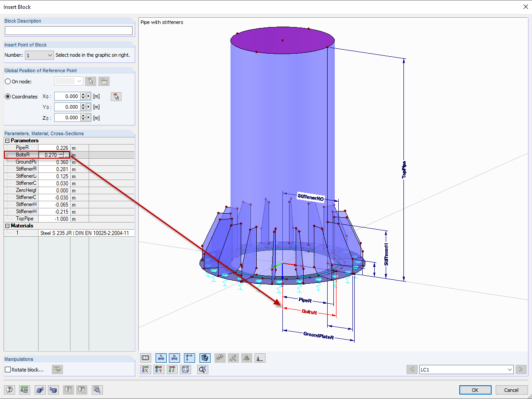Toggle numbering display icon labeled 123
The width and height of the screenshot is (532, 399).
[x=146, y=358]
